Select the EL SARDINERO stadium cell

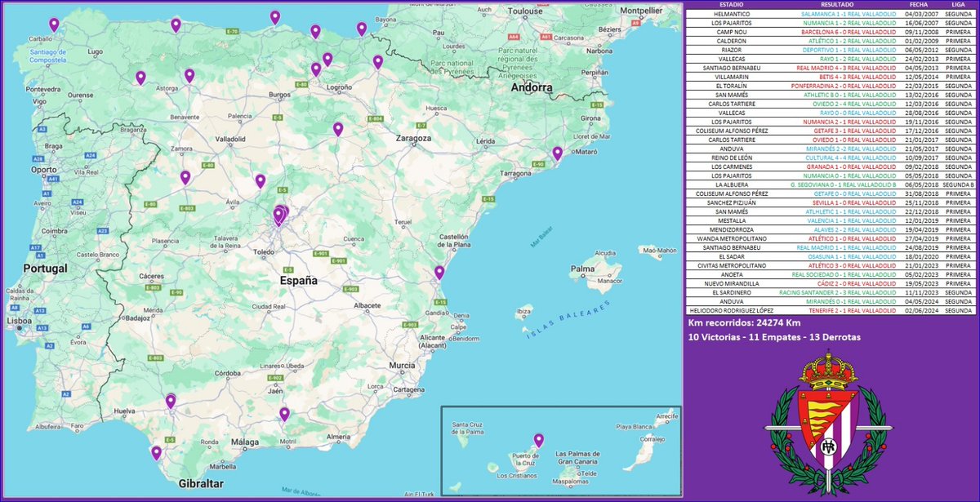click(731, 292)
